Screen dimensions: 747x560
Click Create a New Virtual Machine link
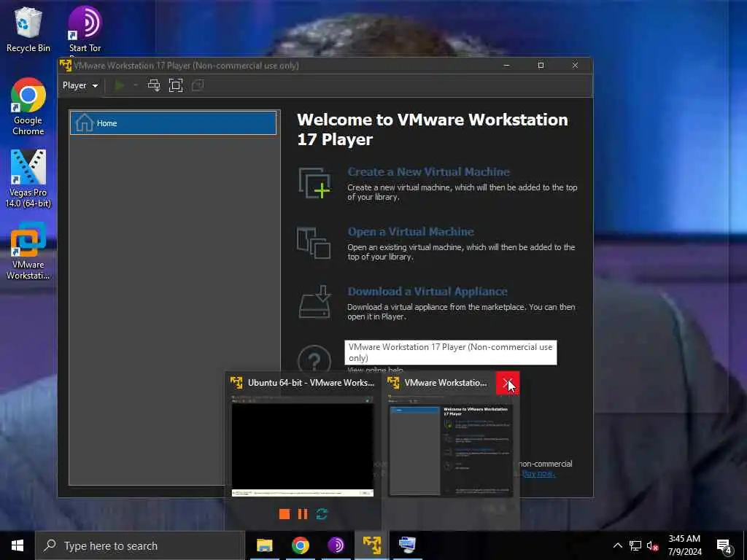coord(428,172)
